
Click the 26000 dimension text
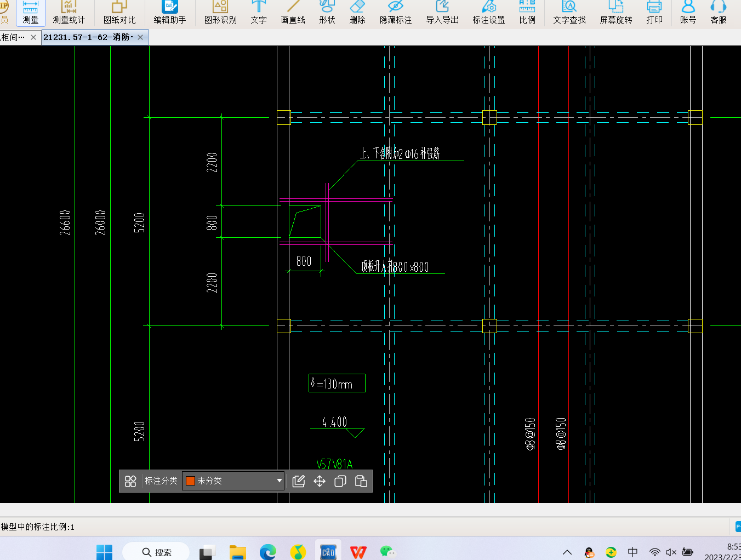[x=100, y=222]
